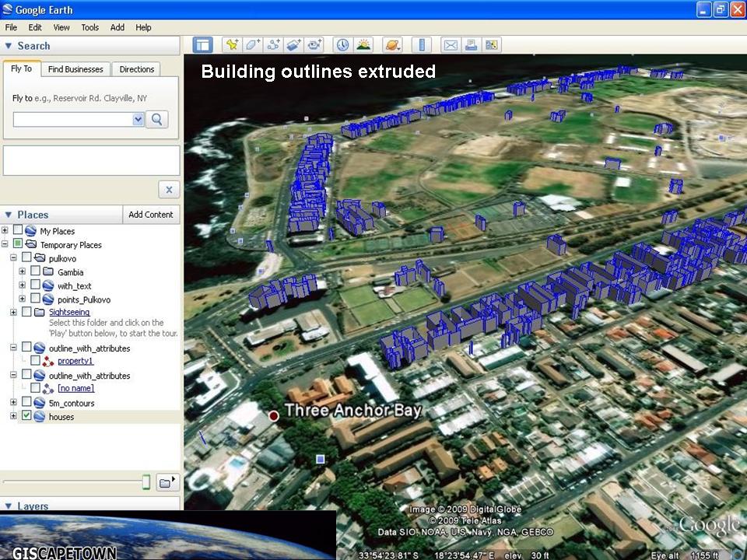
Task: Add a path from the toolbar
Action: (x=273, y=45)
